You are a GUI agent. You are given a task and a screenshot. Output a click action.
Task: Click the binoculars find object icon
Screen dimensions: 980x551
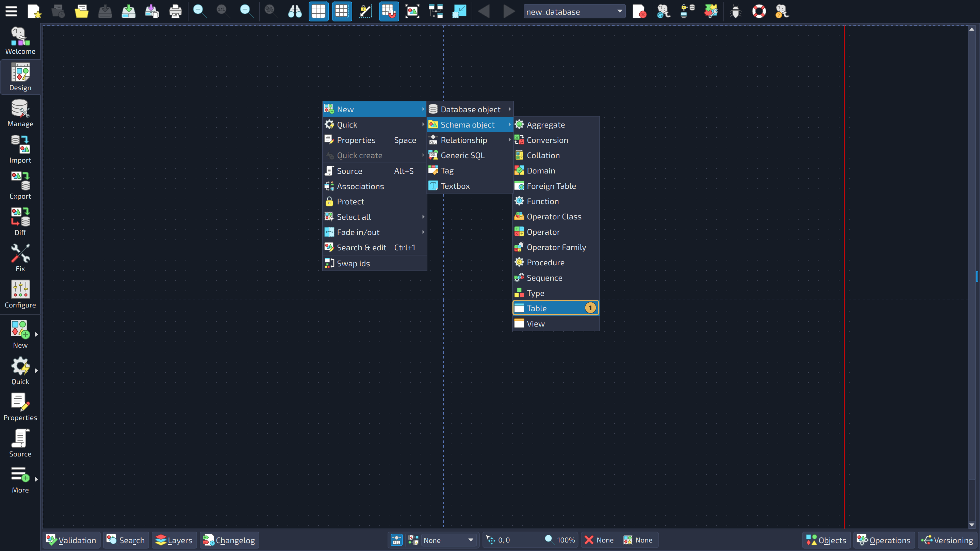[295, 12]
